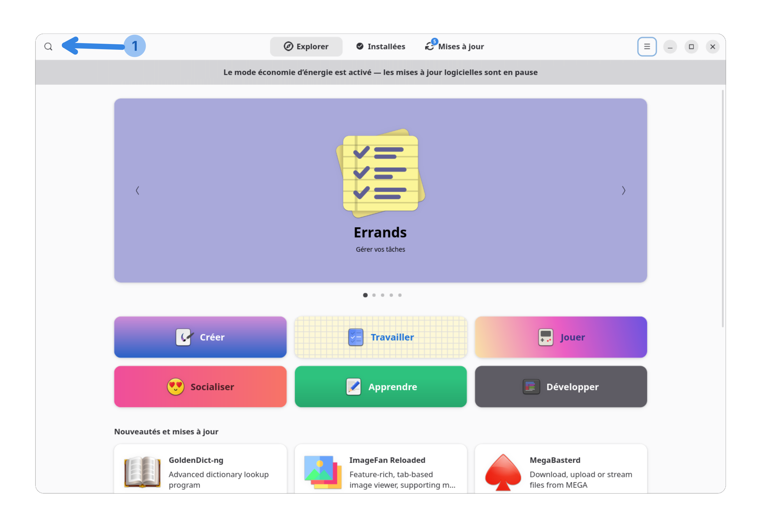The height and width of the screenshot is (532, 761).
Task: Click the MegaBasterd app name
Action: click(555, 460)
